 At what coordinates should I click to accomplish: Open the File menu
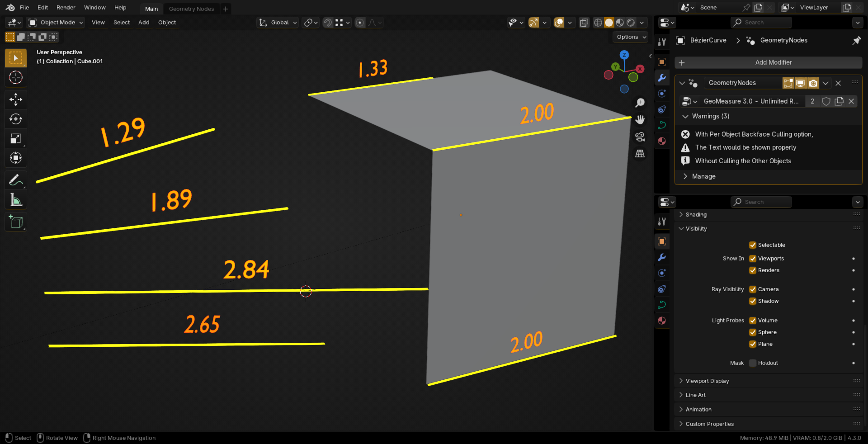[x=24, y=8]
